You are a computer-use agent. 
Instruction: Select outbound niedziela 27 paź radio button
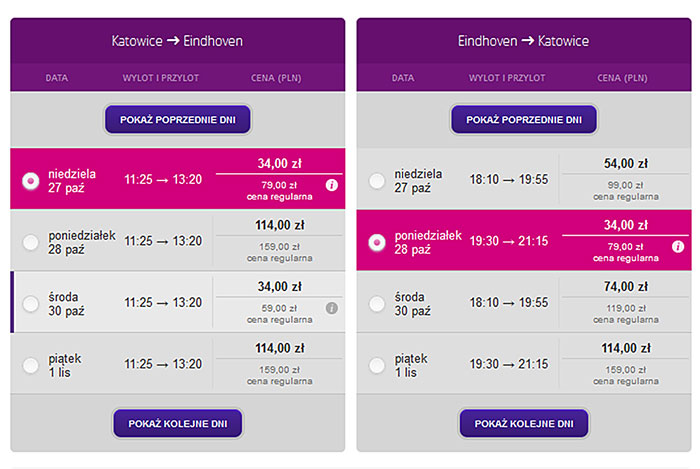[x=31, y=181]
